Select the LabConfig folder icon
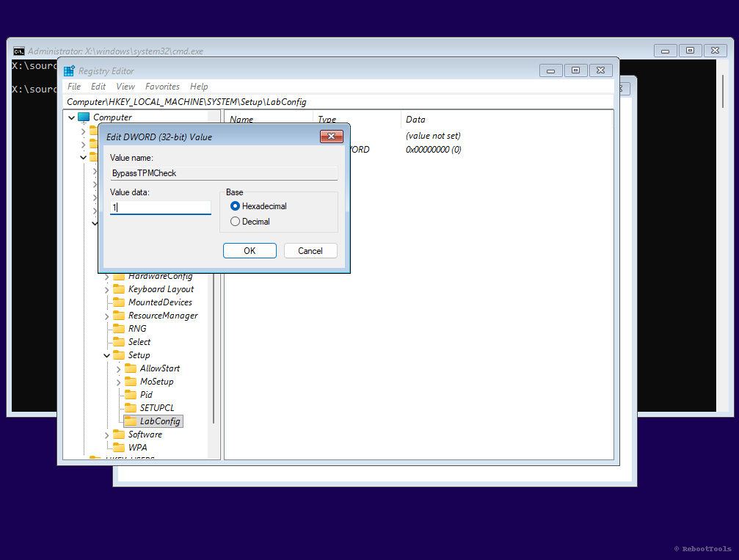The height and width of the screenshot is (560, 739). pos(130,421)
